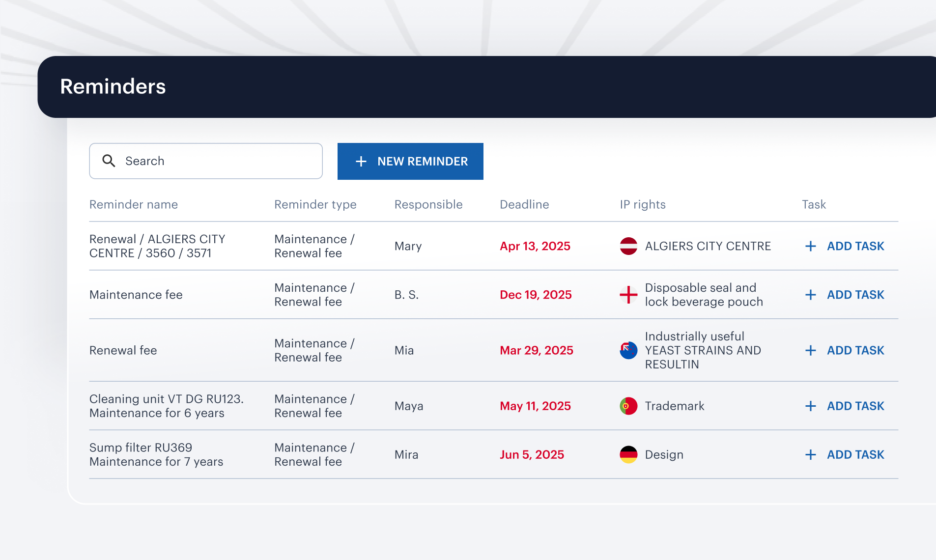Focus the Search input field

coord(216,161)
